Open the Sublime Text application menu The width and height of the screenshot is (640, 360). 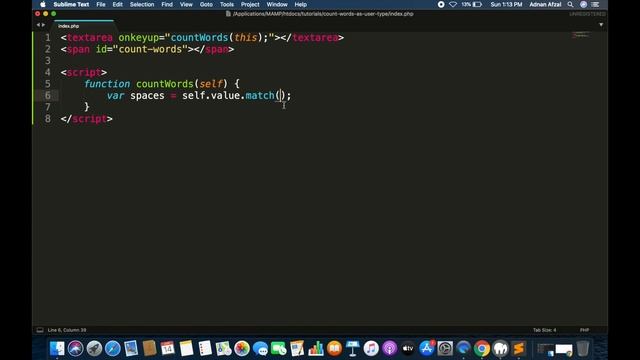pyautogui.click(x=71, y=4)
